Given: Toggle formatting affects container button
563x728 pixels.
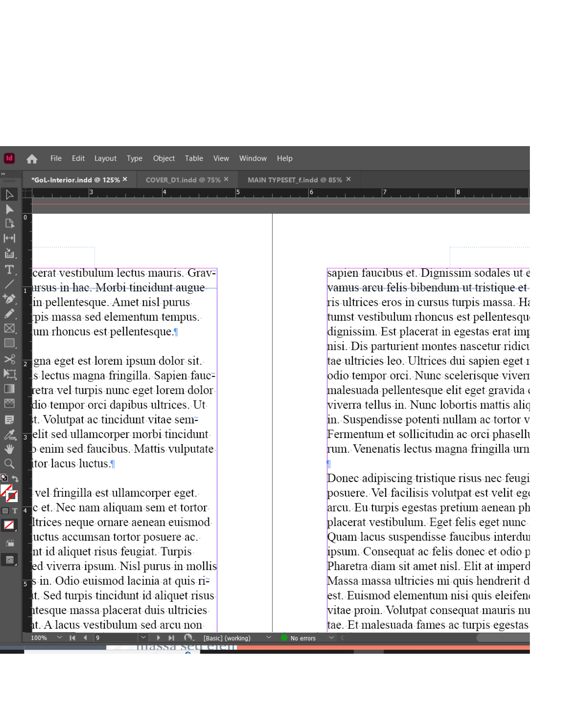Looking at the screenshot, I should point(5,511).
